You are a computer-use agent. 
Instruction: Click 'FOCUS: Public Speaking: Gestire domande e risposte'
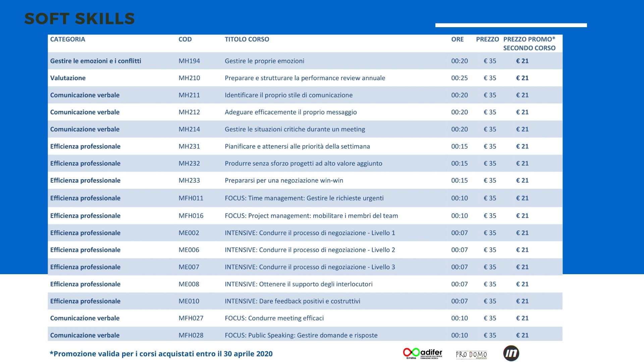point(301,336)
